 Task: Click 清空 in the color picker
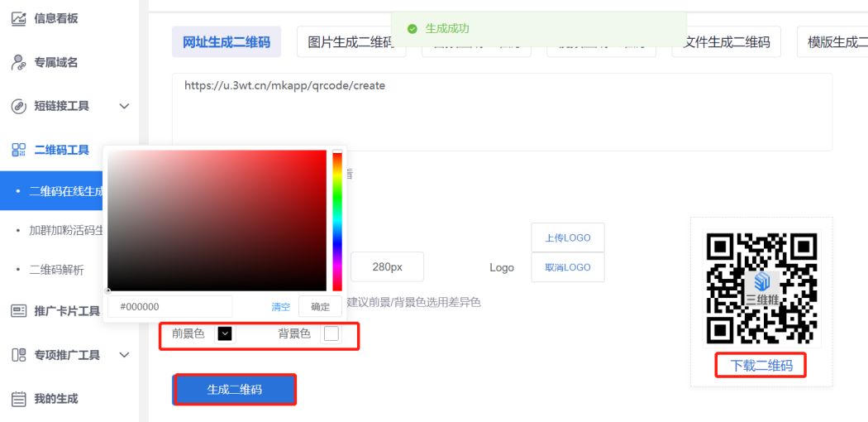tap(281, 307)
